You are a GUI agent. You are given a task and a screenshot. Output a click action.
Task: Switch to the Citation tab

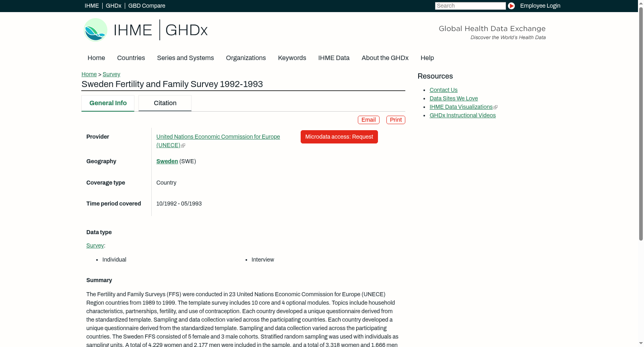165,103
